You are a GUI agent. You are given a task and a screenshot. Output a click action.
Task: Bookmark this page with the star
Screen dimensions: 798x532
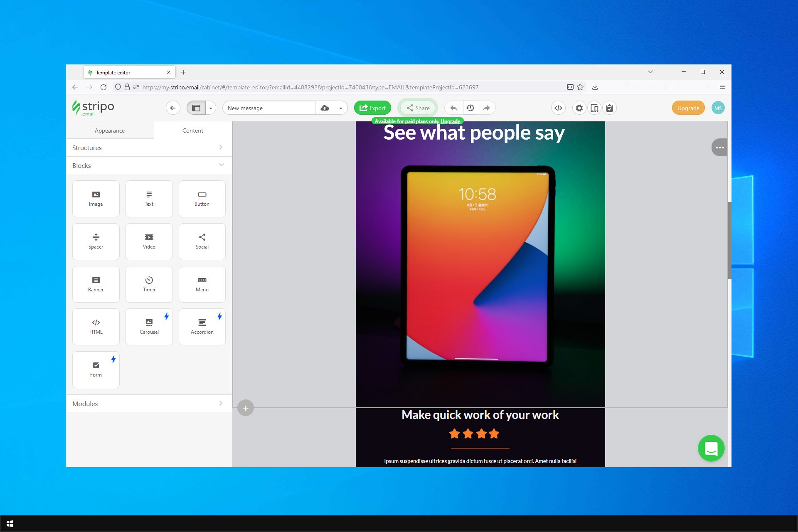point(580,87)
